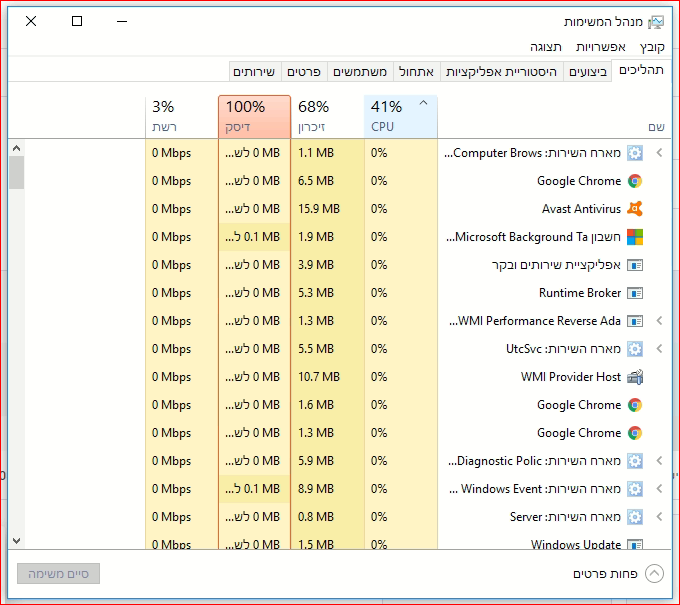Sort by the דיסק 100% column header
Viewport: 680px width, 605px height.
255,116
